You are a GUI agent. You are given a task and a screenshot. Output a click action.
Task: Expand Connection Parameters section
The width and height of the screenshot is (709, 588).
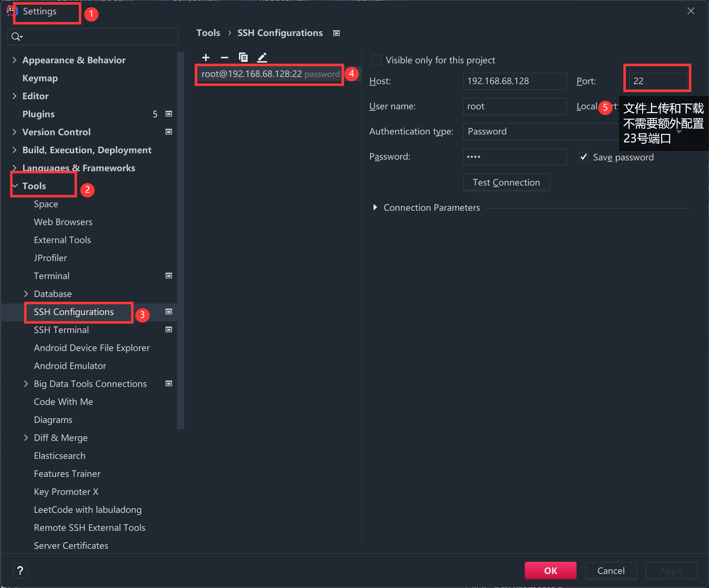(375, 208)
